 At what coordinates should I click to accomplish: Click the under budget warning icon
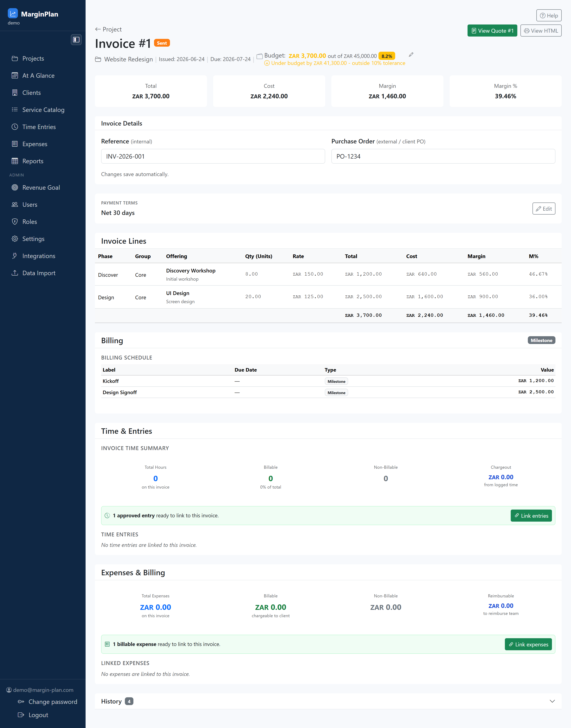pyautogui.click(x=267, y=63)
